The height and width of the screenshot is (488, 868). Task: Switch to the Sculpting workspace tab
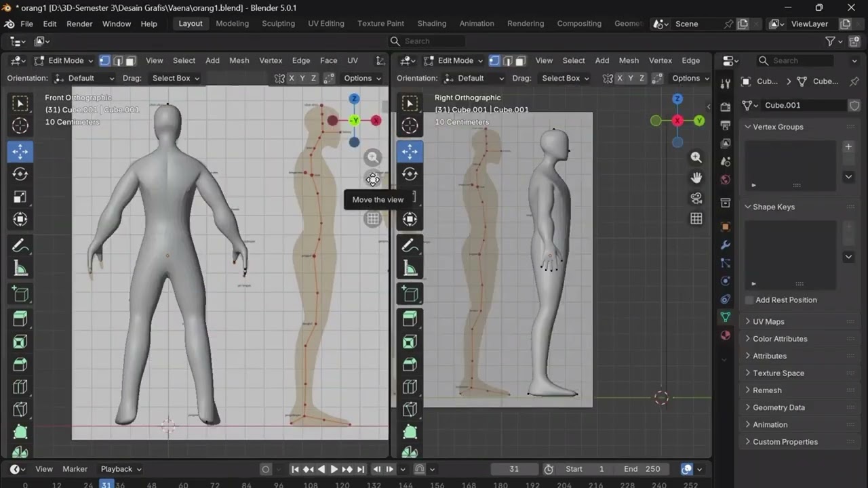tap(278, 24)
